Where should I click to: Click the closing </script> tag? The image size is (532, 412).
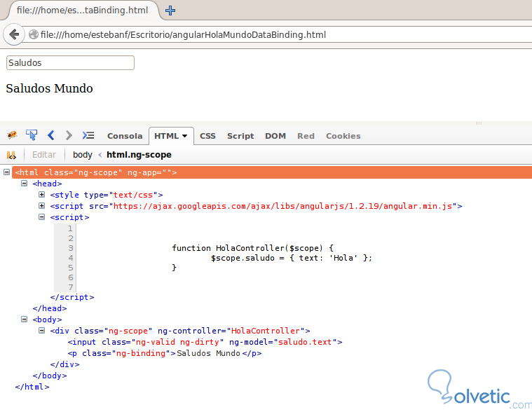pyautogui.click(x=72, y=297)
